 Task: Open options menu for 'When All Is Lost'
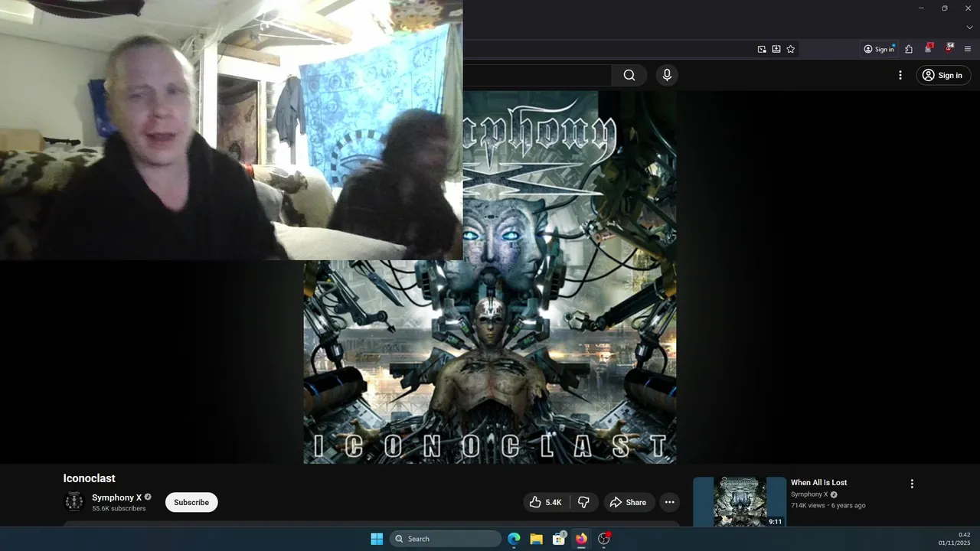912,484
